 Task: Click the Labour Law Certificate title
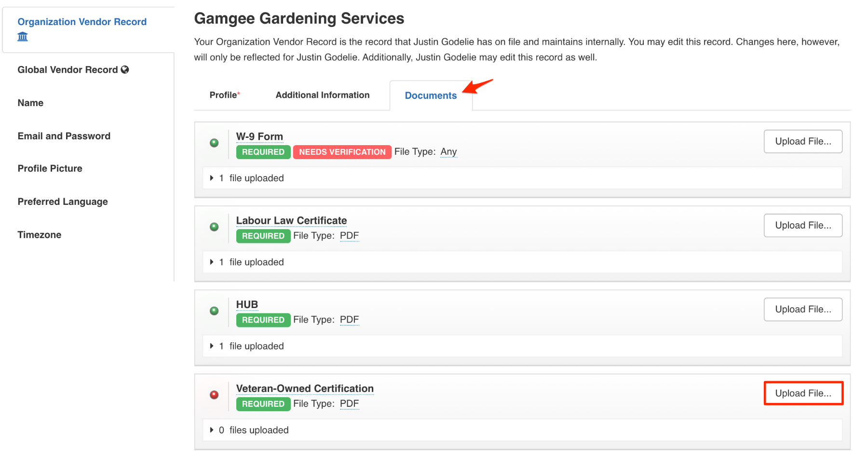pos(291,220)
